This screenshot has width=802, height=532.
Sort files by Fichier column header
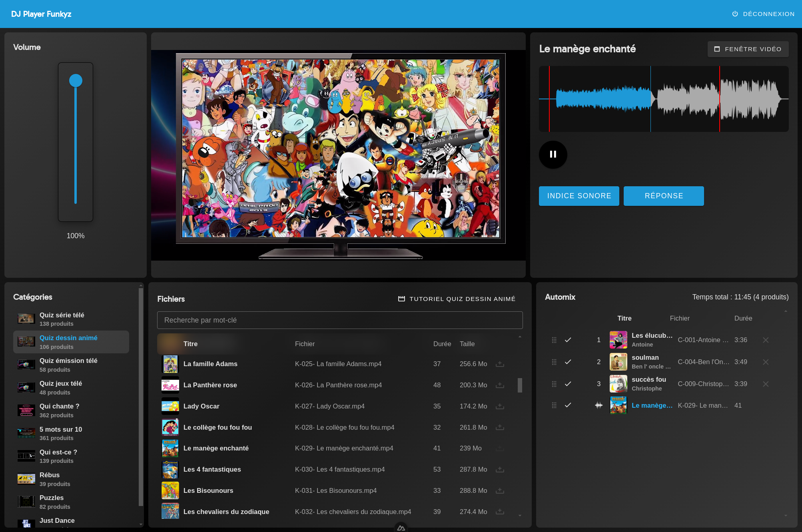[x=305, y=344]
